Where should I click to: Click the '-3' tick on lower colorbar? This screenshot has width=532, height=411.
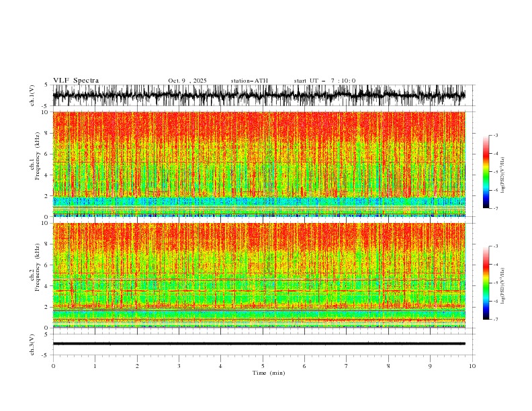(x=495, y=246)
